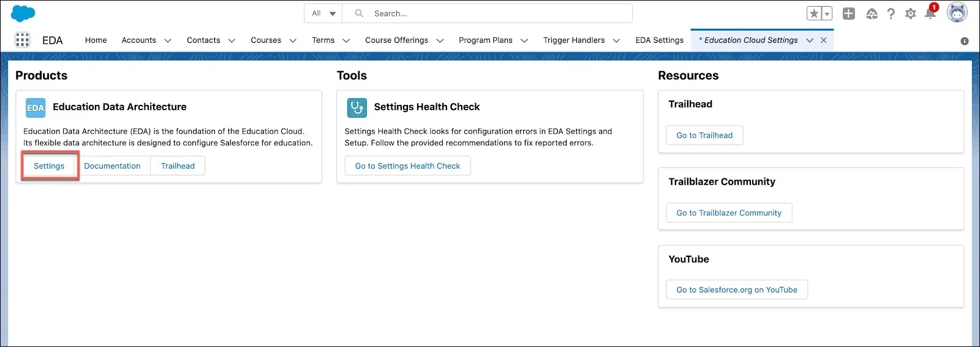Open the search scope All dropdown
The image size is (980, 347).
[x=324, y=13]
